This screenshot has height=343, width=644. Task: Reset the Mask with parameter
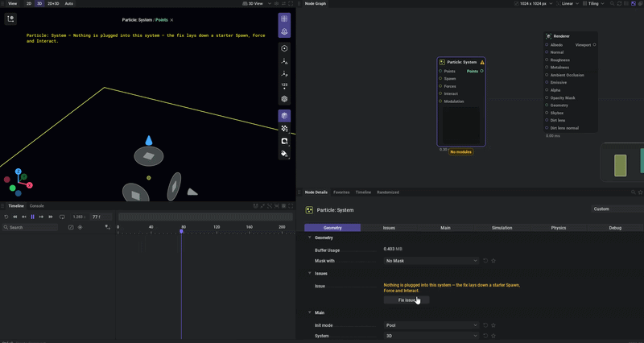[485, 261]
